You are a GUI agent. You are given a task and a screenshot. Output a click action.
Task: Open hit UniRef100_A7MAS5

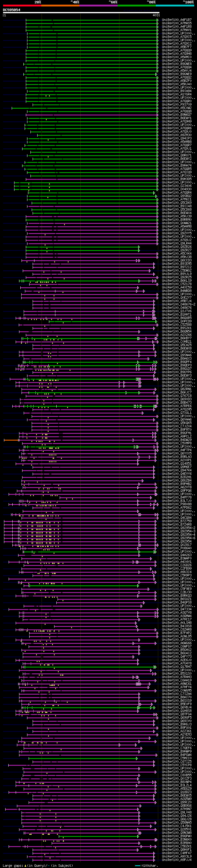pyautogui.click(x=177, y=23)
